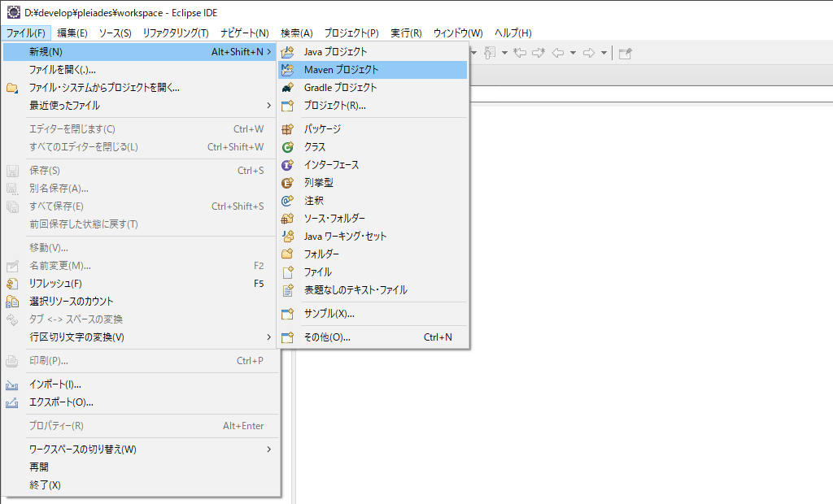This screenshot has width=833, height=504.
Task: Open the リファクタリング(T) menu
Action: pos(176,33)
